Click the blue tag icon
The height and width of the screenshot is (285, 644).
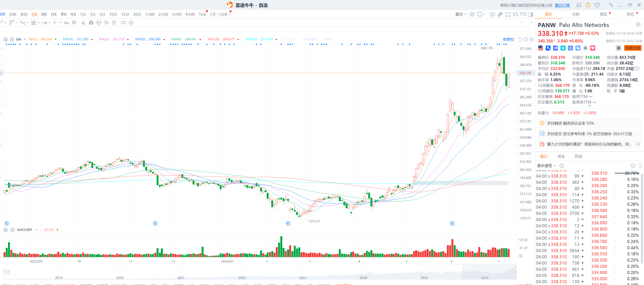coord(578,48)
